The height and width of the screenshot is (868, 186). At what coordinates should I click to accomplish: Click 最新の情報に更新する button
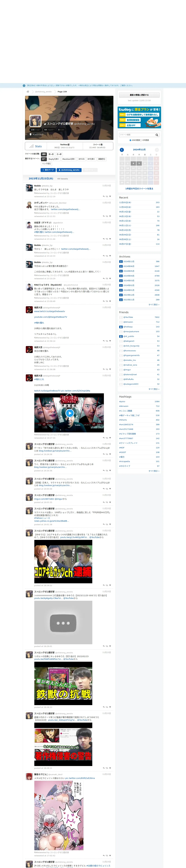pos(139,95)
